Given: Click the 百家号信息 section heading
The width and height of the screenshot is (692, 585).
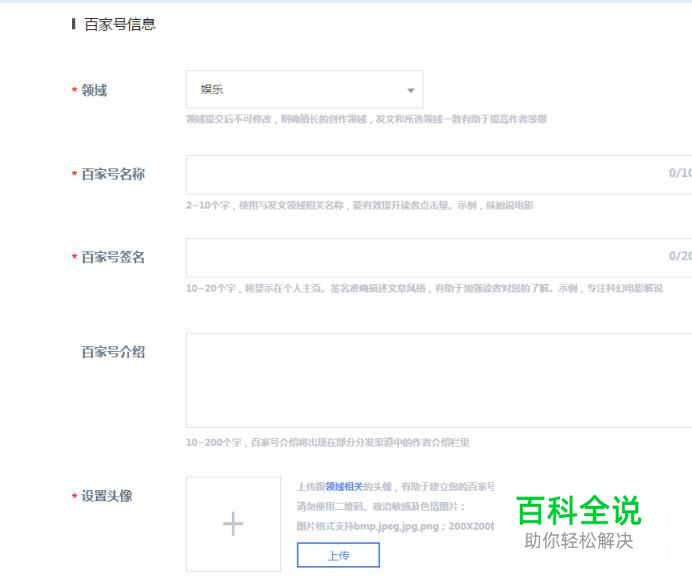Looking at the screenshot, I should click(x=120, y=24).
